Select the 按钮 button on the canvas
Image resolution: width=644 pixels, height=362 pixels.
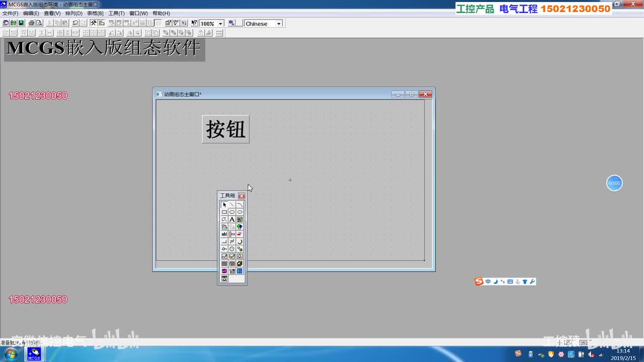point(225,129)
